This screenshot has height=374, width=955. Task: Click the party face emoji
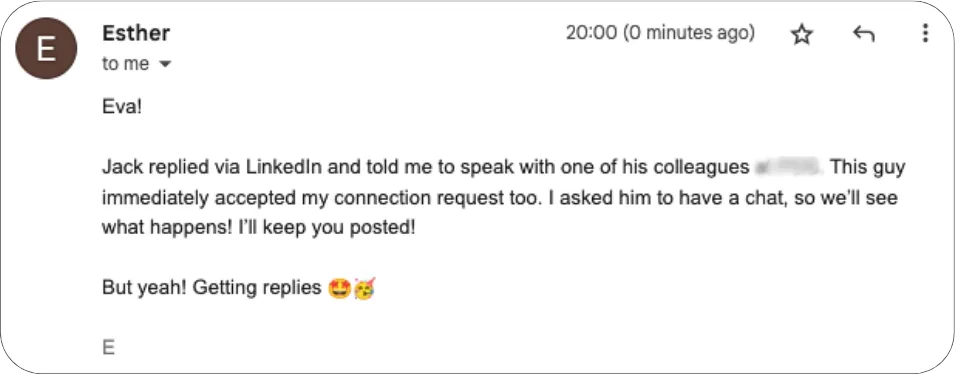click(x=364, y=288)
